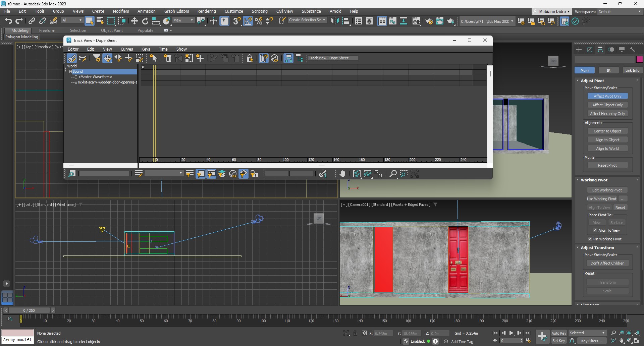Click the Affect Object Only button
The width and height of the screenshot is (644, 346).
click(x=607, y=105)
